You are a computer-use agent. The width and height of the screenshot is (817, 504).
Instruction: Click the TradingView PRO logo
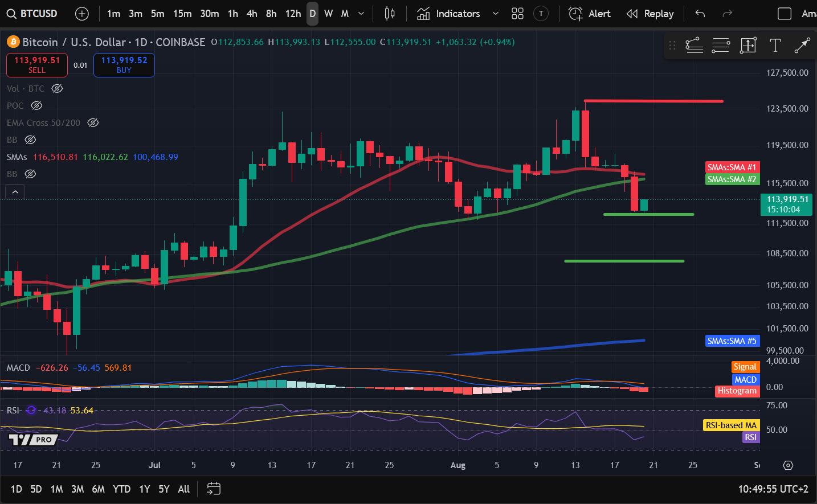click(x=34, y=440)
